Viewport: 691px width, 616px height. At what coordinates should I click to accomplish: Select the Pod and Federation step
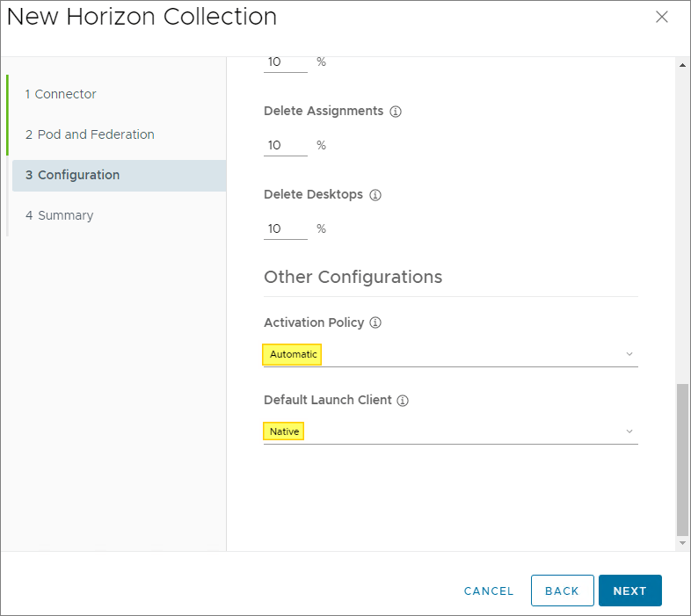pos(90,134)
